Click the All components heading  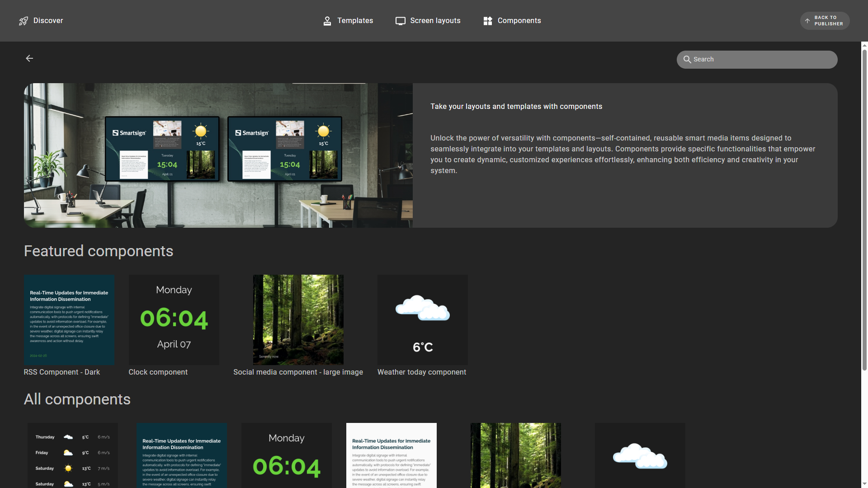77,399
